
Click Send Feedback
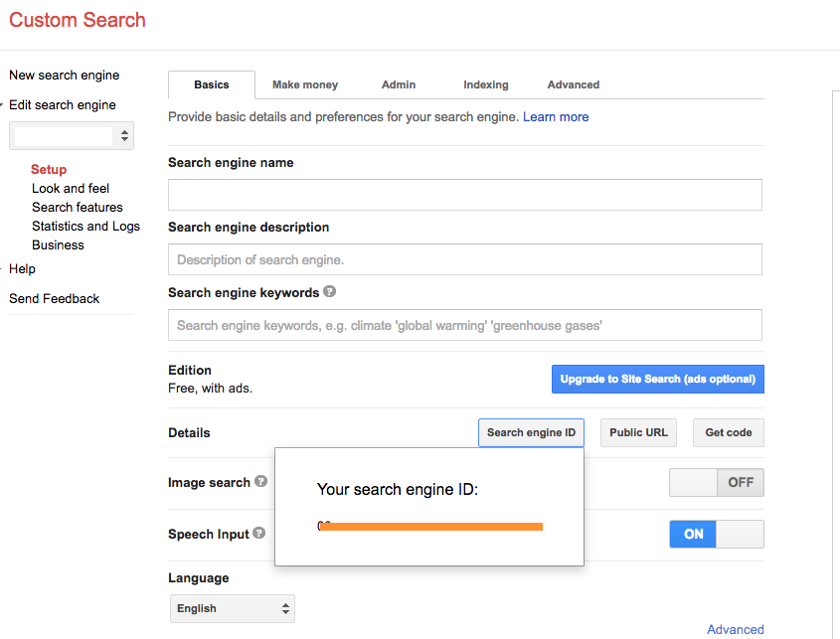(x=54, y=298)
